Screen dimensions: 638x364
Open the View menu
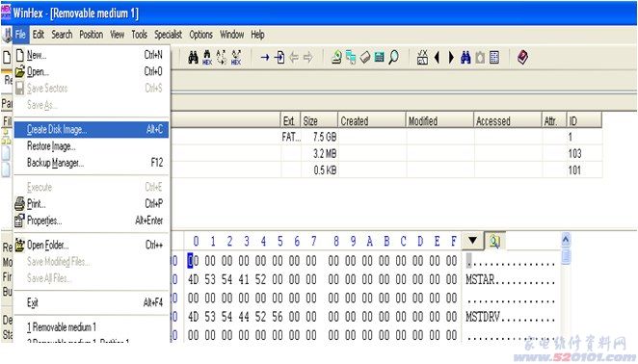[118, 35]
